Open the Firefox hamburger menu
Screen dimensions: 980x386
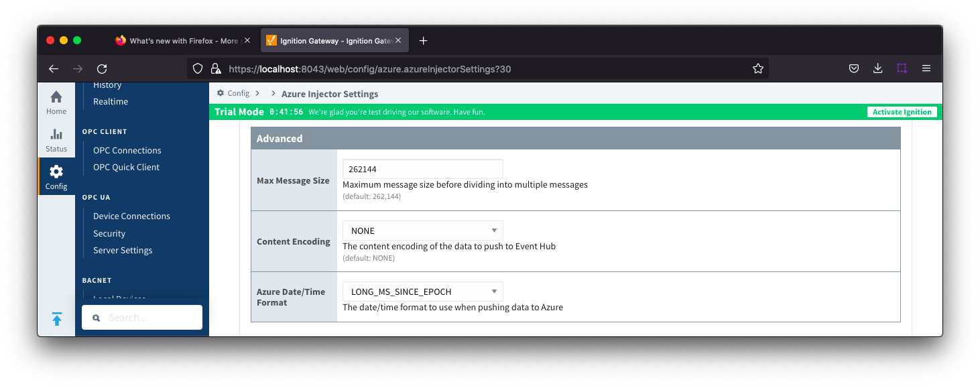(926, 68)
